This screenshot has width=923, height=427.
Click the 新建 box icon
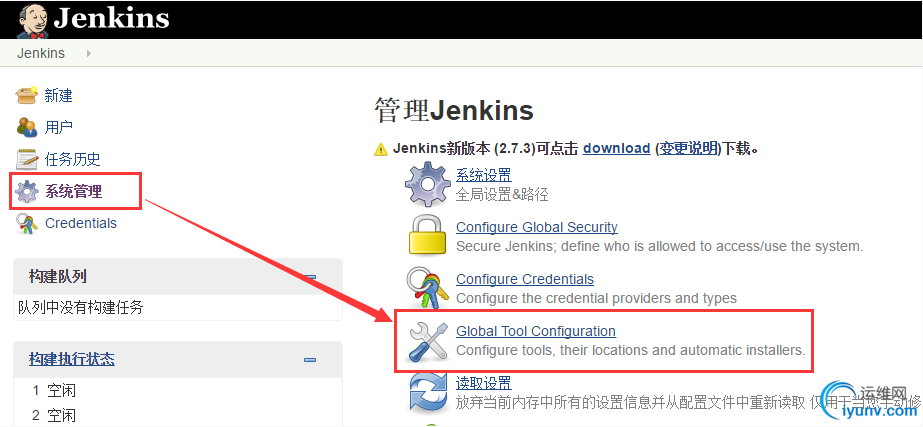(26, 95)
